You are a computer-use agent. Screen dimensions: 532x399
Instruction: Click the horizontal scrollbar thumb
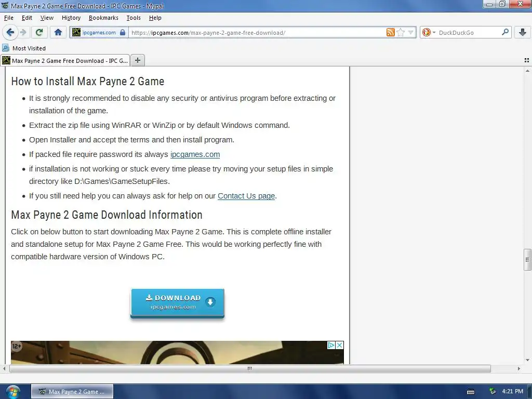[x=250, y=368]
